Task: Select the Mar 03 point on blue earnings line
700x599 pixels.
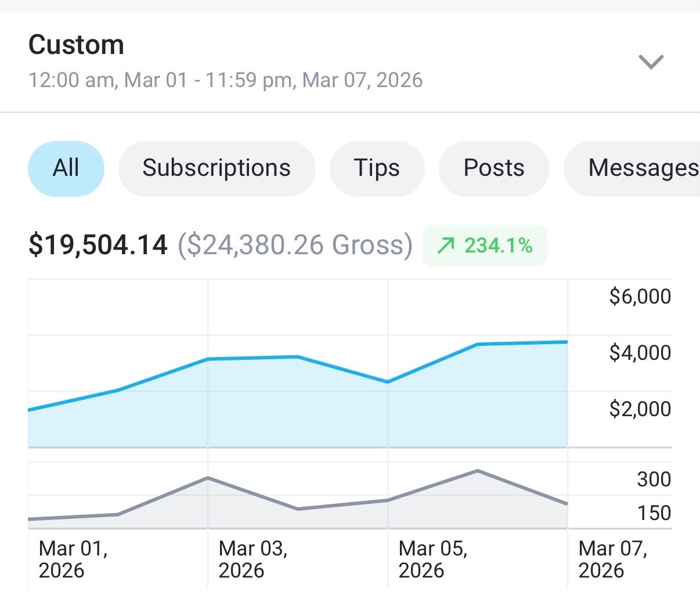Action: (208, 359)
